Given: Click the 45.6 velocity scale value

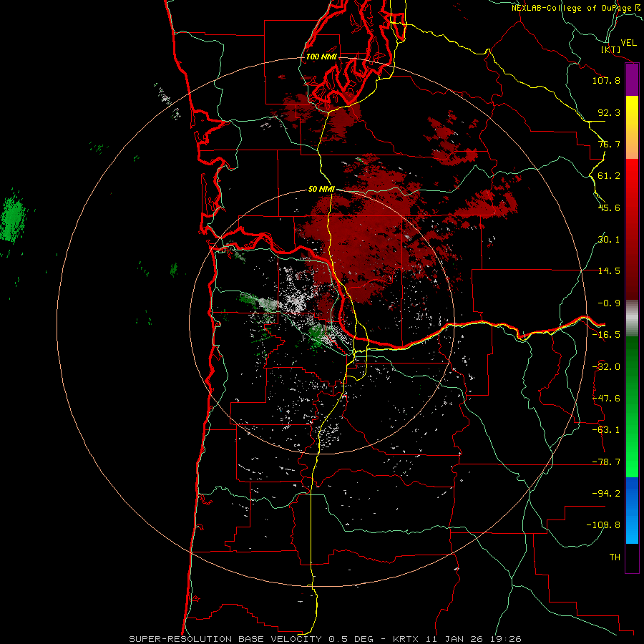Looking at the screenshot, I should pyautogui.click(x=609, y=208).
